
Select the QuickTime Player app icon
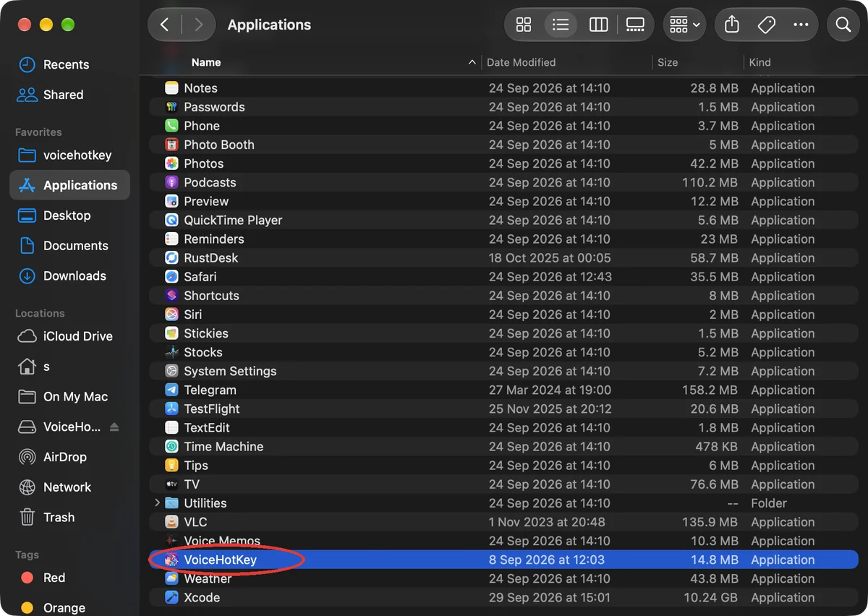[171, 220]
